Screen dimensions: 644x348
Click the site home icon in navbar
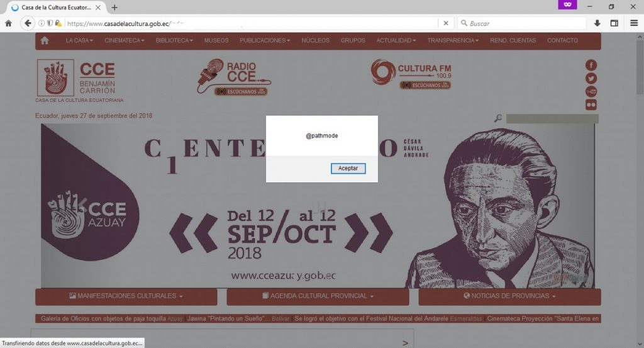45,40
